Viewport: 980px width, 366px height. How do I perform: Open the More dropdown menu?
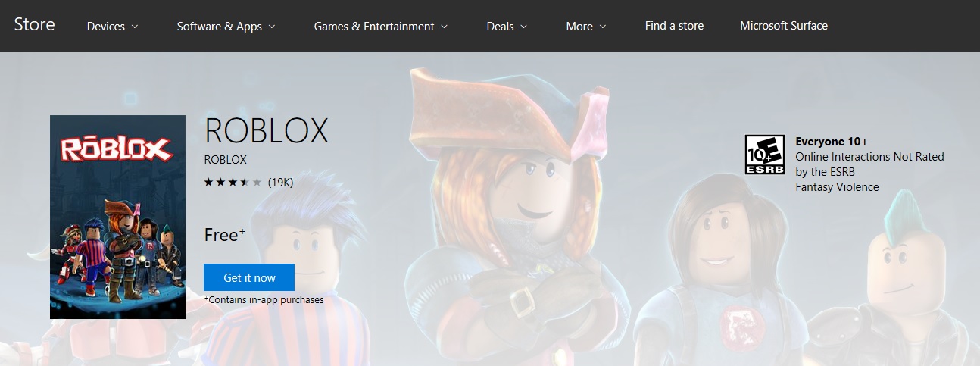[586, 26]
